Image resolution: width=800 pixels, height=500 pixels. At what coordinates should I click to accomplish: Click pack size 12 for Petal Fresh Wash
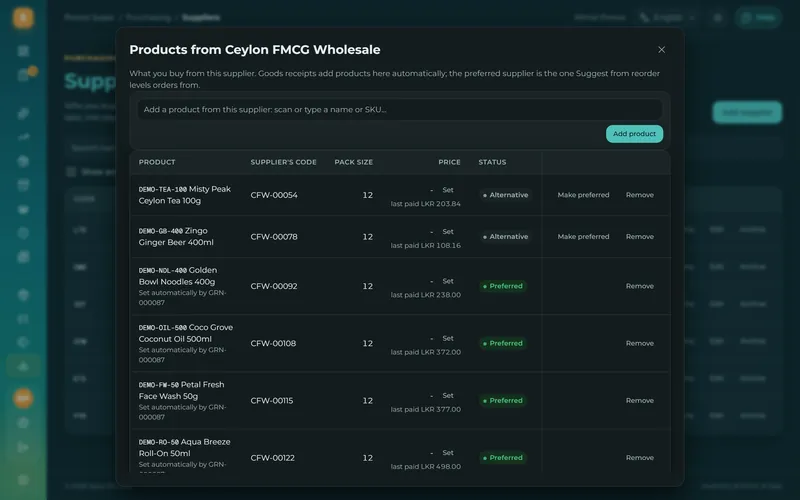point(367,401)
